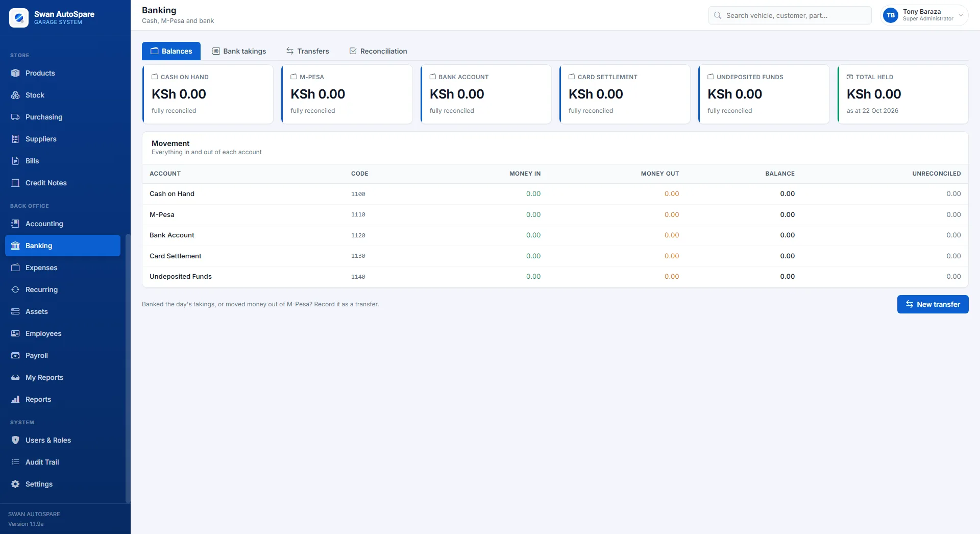This screenshot has height=534, width=980.
Task: Click the Expenses wallet icon
Action: [15, 268]
